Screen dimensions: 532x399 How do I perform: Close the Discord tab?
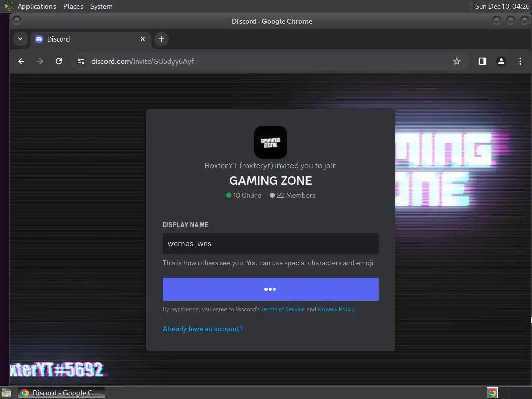pyautogui.click(x=143, y=39)
